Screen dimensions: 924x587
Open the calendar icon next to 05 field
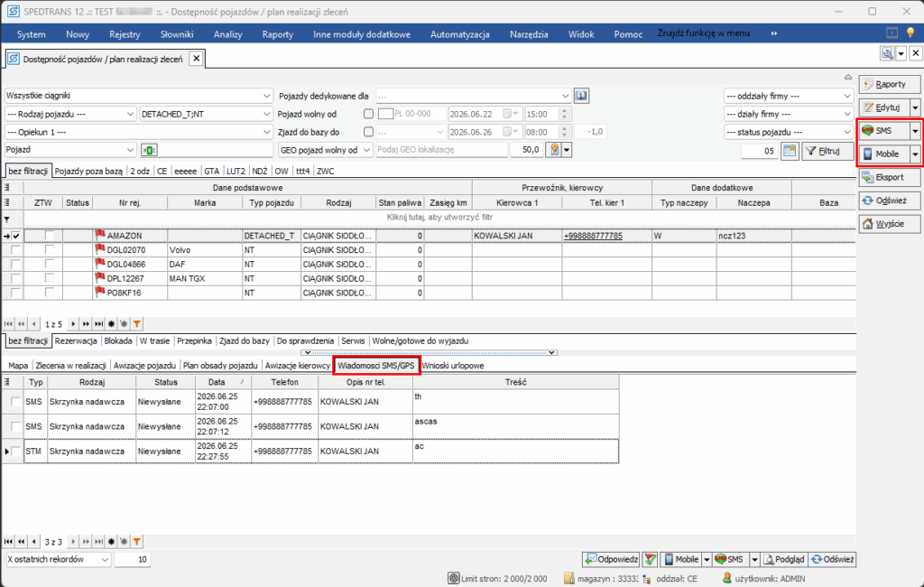[x=789, y=151]
